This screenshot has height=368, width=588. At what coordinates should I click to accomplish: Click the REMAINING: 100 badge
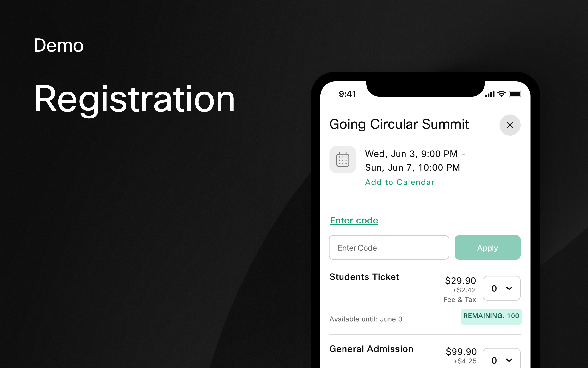491,316
